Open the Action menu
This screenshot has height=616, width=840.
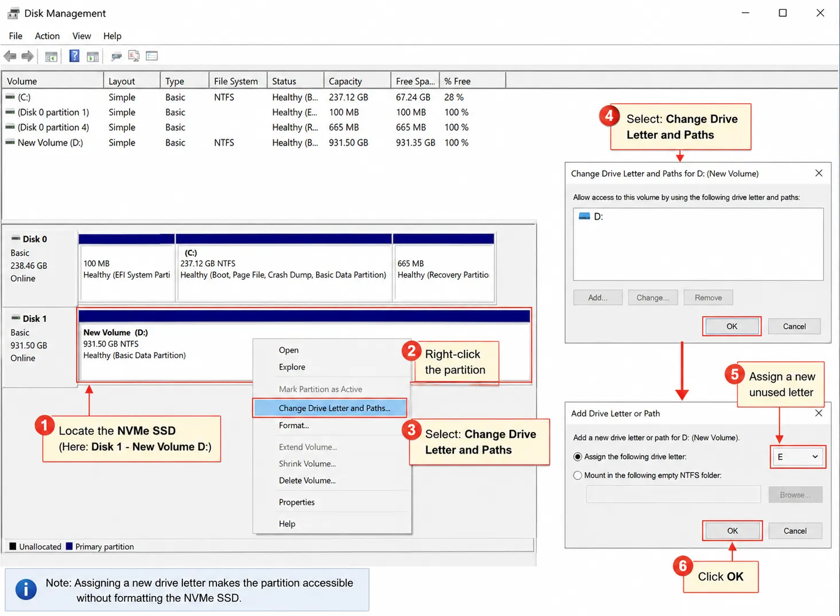point(47,36)
